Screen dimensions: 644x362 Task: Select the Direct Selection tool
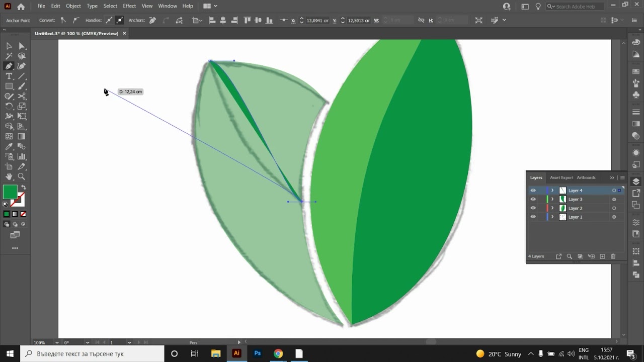[22, 46]
